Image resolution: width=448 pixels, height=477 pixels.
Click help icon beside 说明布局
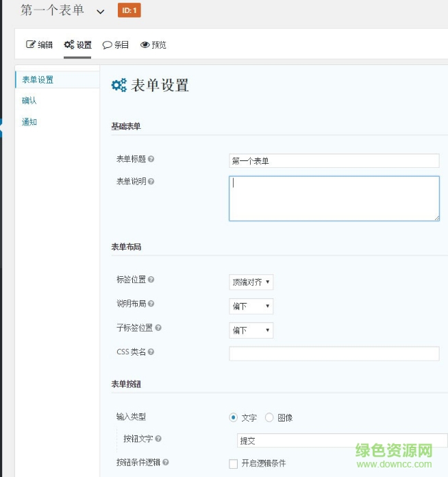click(151, 304)
